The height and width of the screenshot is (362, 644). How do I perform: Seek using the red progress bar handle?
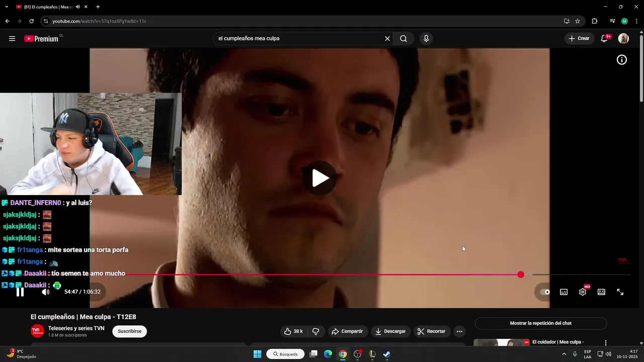[x=521, y=275]
